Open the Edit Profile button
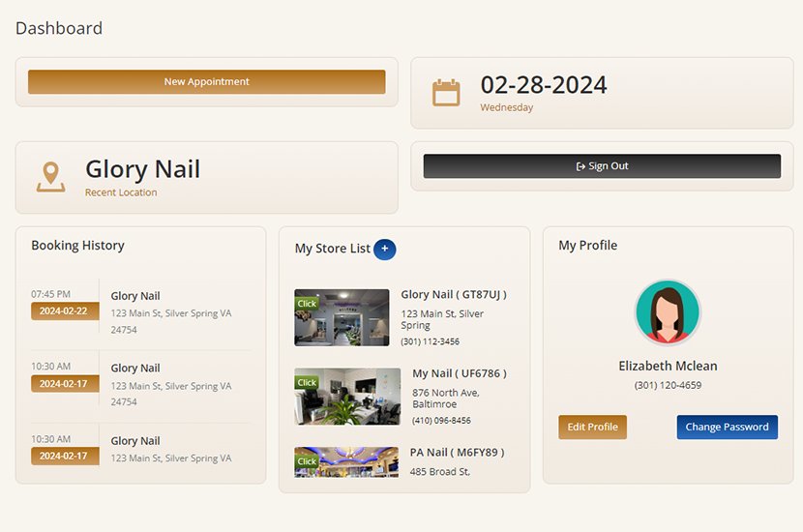 (592, 427)
